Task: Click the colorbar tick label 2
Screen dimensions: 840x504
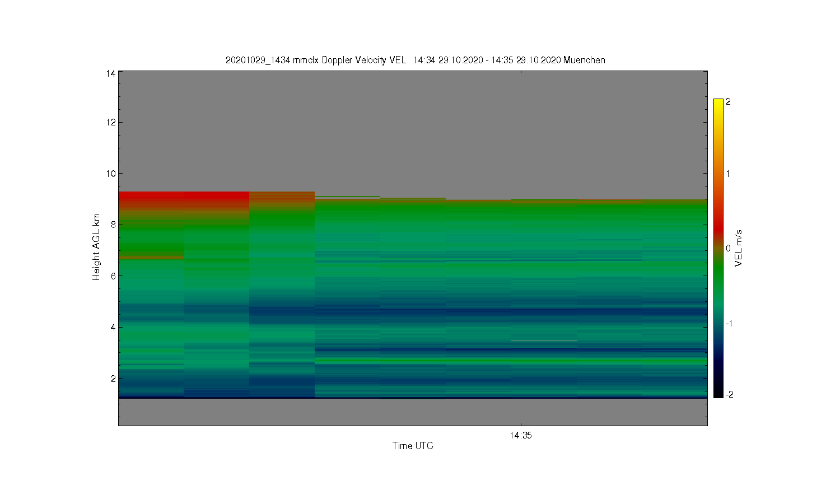Action: coord(728,102)
